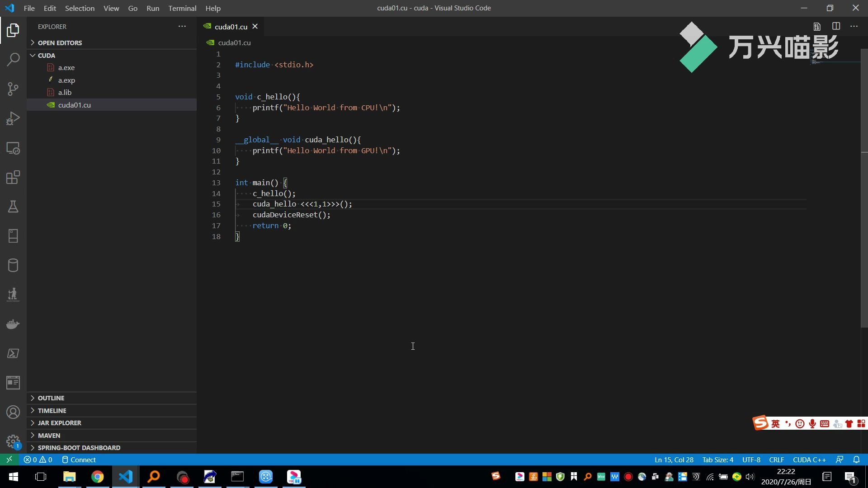The image size is (868, 488).
Task: Open the Source Control view
Action: [13, 89]
